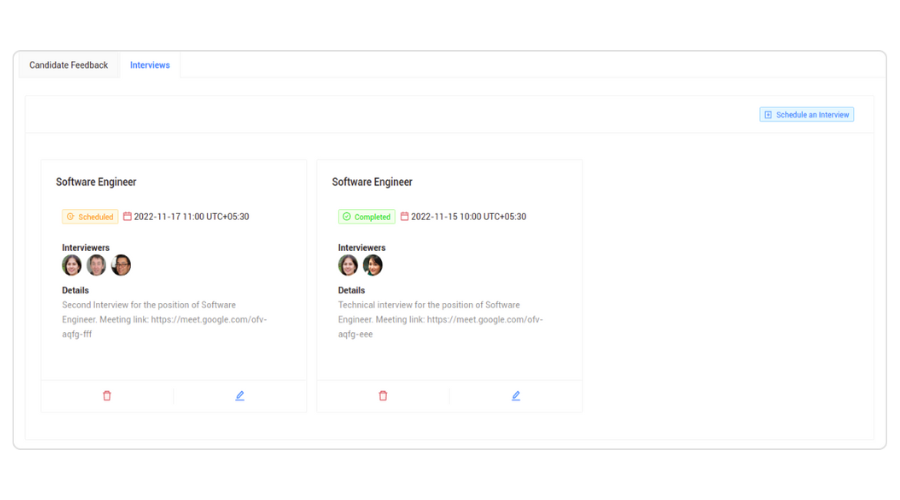Click first interviewer avatar in completed interview
The image size is (900, 500).
[348, 265]
